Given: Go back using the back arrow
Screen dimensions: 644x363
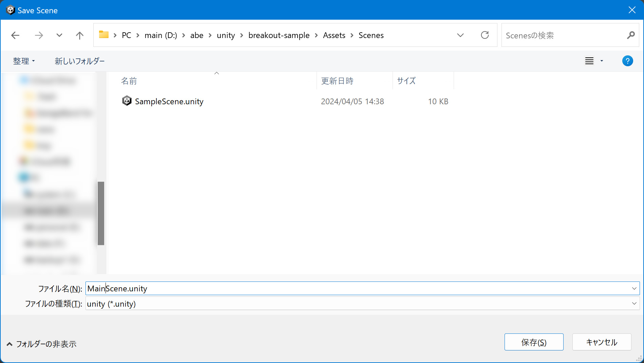Looking at the screenshot, I should click(x=15, y=35).
